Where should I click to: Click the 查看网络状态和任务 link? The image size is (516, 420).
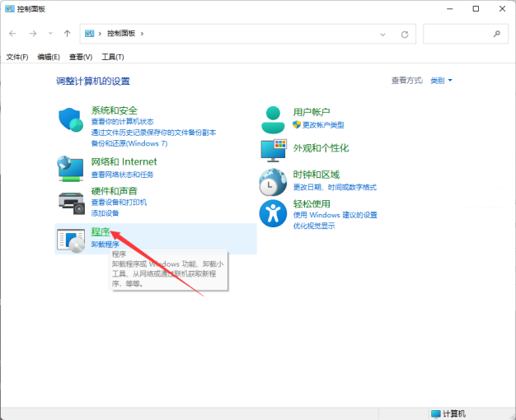[x=122, y=175]
